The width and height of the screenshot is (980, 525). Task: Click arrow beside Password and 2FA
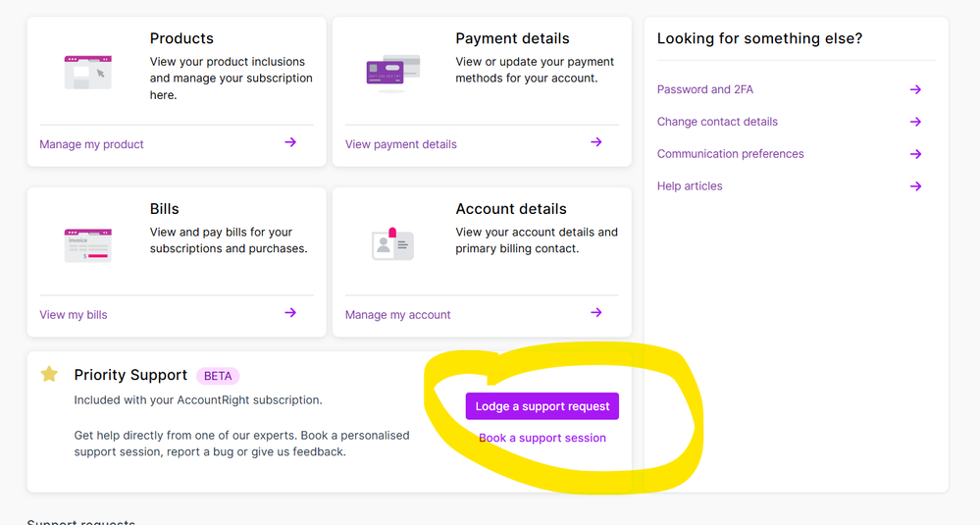pyautogui.click(x=915, y=89)
